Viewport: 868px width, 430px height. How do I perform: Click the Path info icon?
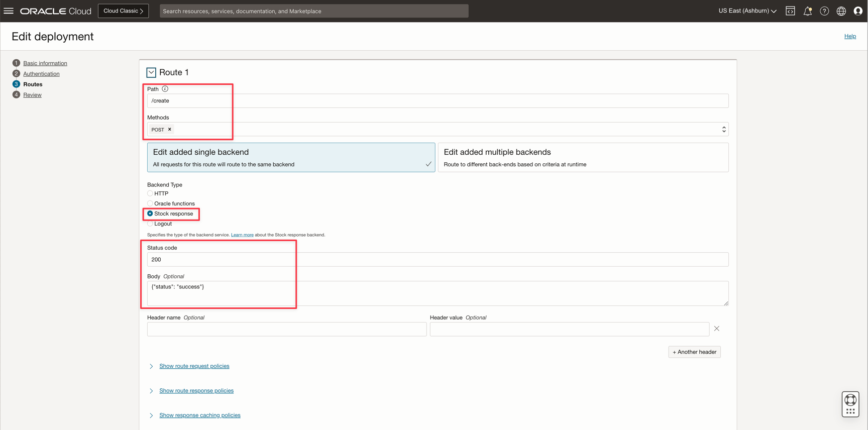(x=165, y=89)
